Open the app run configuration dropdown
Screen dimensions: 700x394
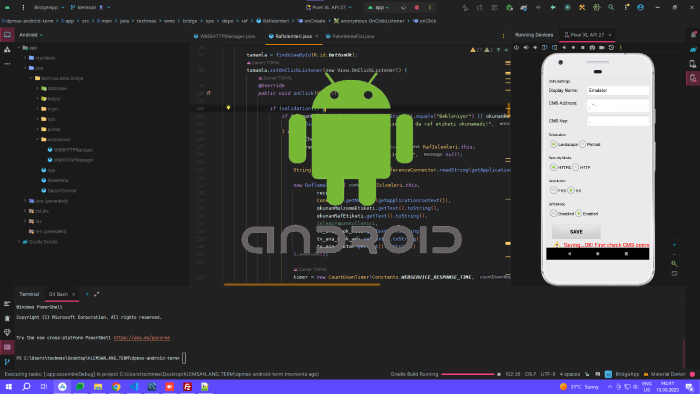(379, 7)
